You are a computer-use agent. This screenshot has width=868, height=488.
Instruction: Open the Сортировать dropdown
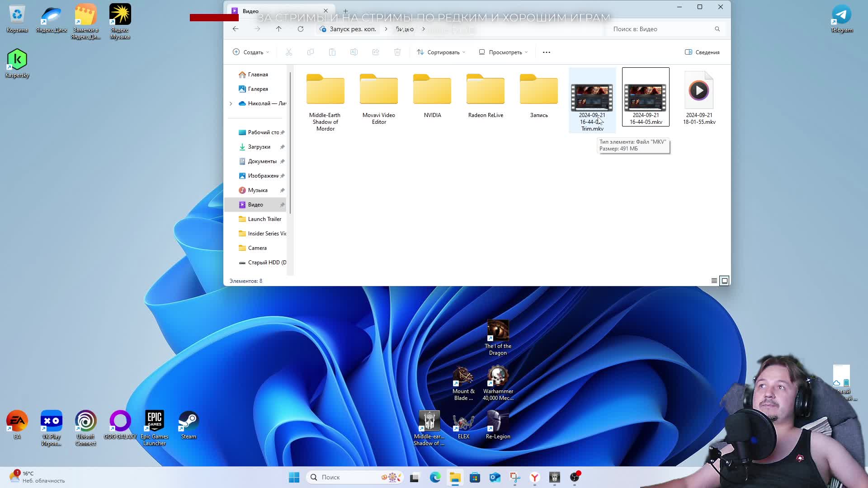441,52
